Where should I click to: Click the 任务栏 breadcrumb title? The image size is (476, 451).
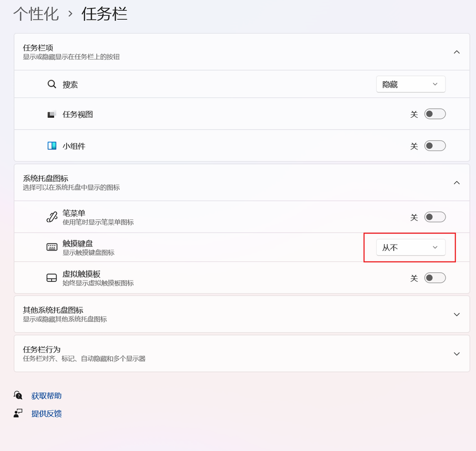104,14
